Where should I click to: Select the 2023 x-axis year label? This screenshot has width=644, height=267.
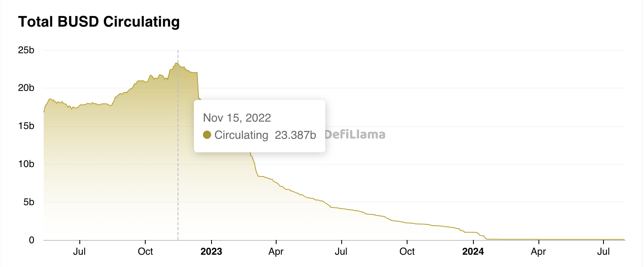pyautogui.click(x=211, y=251)
